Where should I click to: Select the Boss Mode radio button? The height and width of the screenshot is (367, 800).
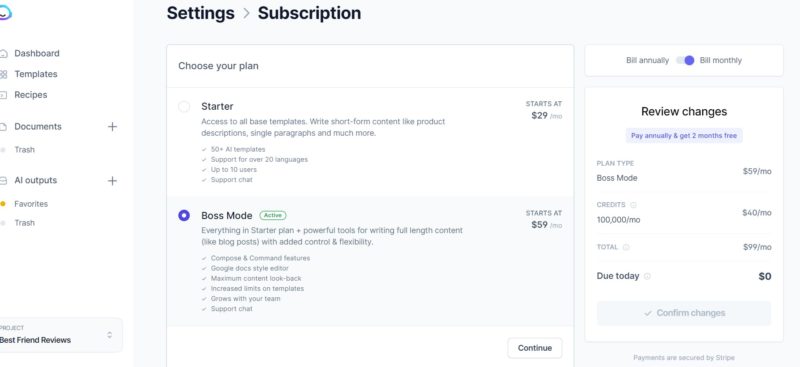coord(184,215)
